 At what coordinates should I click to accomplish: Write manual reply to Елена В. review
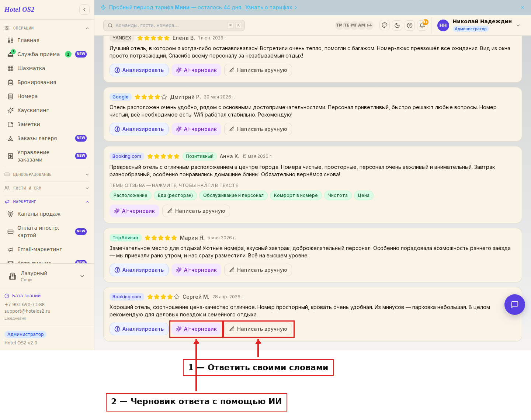[258, 70]
